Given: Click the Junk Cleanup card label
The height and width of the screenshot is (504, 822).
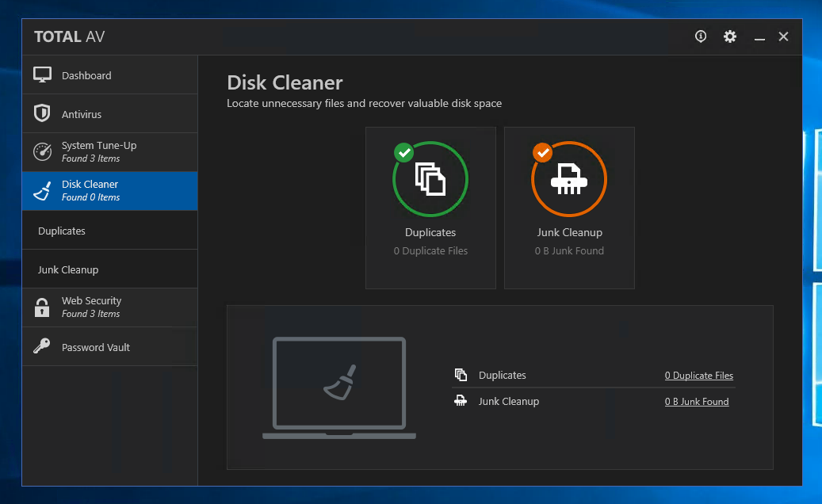Looking at the screenshot, I should click(569, 232).
